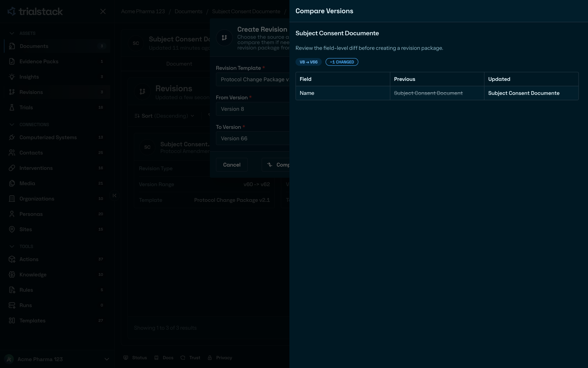
Task: Click the Revisions branch icon in sidebar
Action: tap(12, 92)
